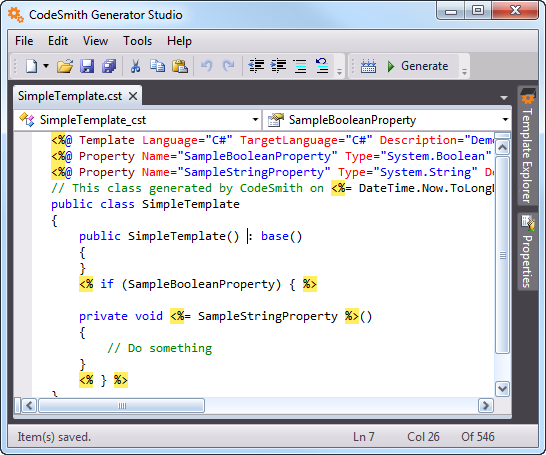This screenshot has width=546, height=455.
Task: Click the Generate button
Action: pyautogui.click(x=418, y=66)
